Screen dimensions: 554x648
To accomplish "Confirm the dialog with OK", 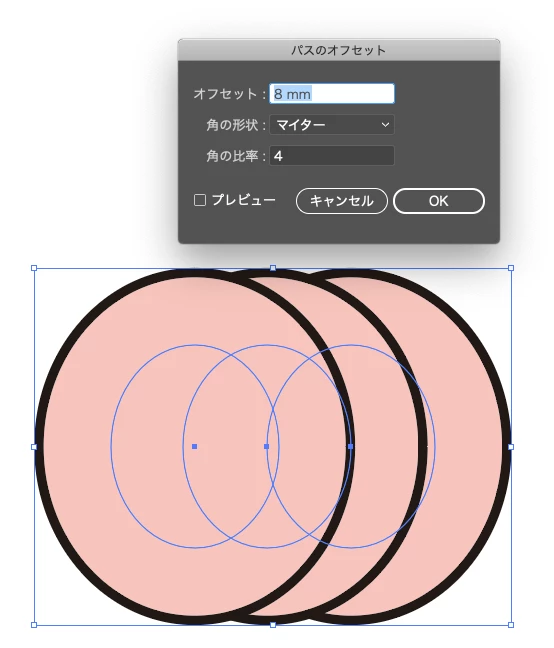I will (x=438, y=201).
